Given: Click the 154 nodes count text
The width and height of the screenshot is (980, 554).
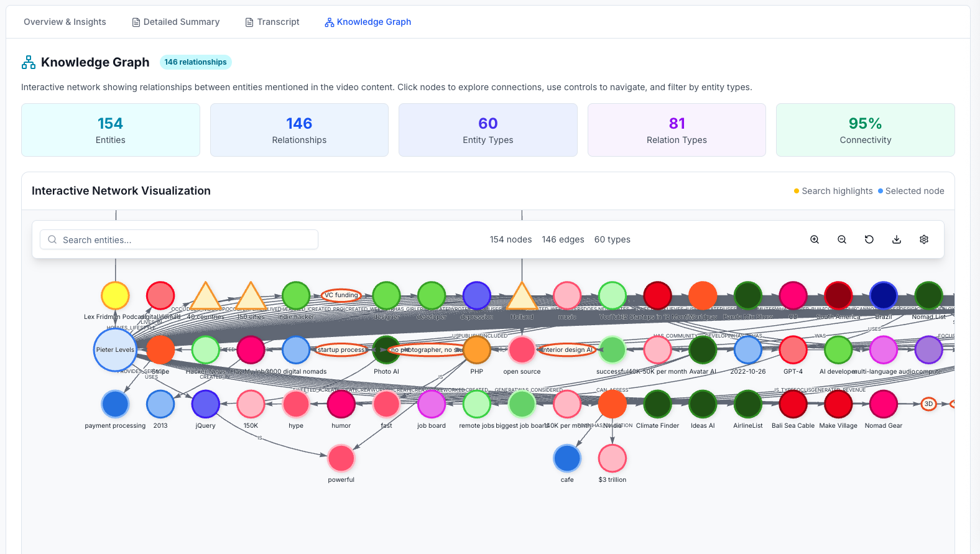Looking at the screenshot, I should [511, 239].
